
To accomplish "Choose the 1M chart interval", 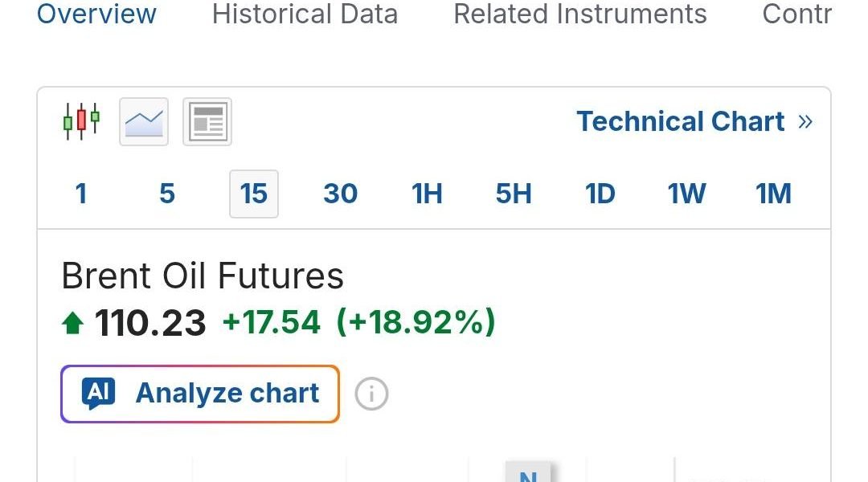I will click(x=774, y=194).
